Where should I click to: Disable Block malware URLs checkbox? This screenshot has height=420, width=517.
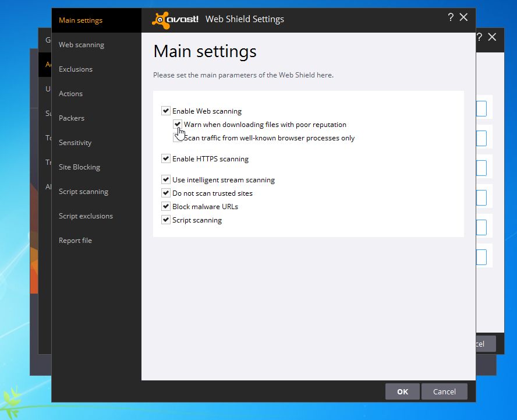(x=165, y=206)
